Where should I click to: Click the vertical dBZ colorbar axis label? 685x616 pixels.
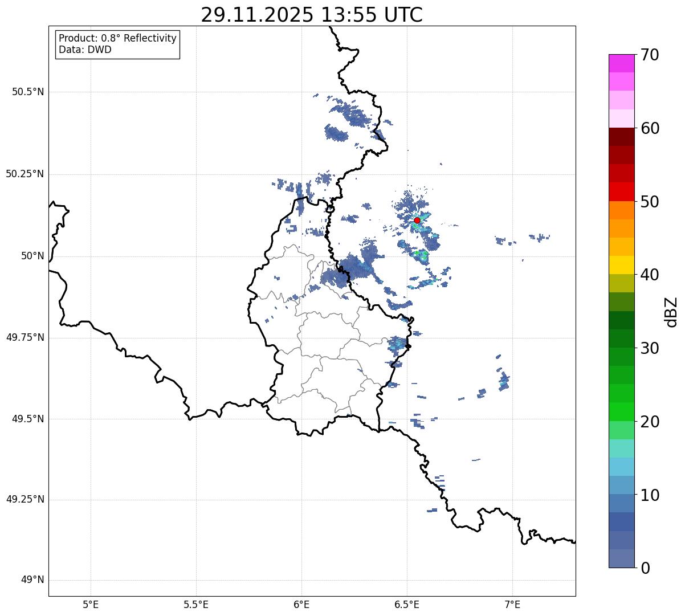(671, 312)
